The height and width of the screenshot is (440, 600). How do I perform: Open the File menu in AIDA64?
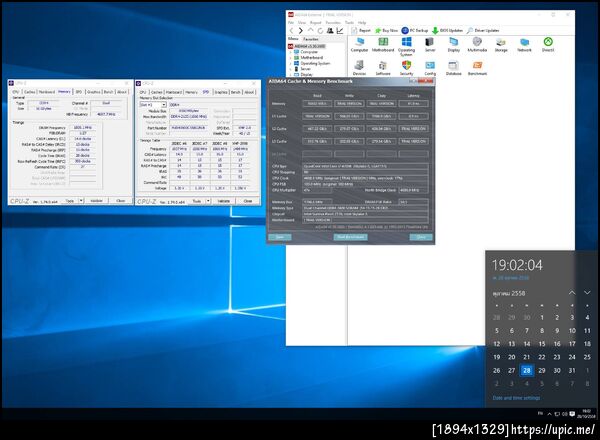[x=291, y=23]
